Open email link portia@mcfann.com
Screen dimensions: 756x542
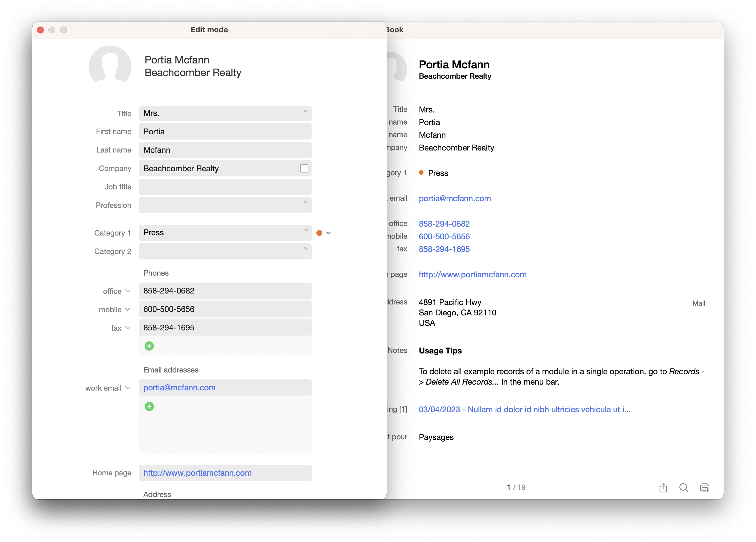tap(455, 198)
